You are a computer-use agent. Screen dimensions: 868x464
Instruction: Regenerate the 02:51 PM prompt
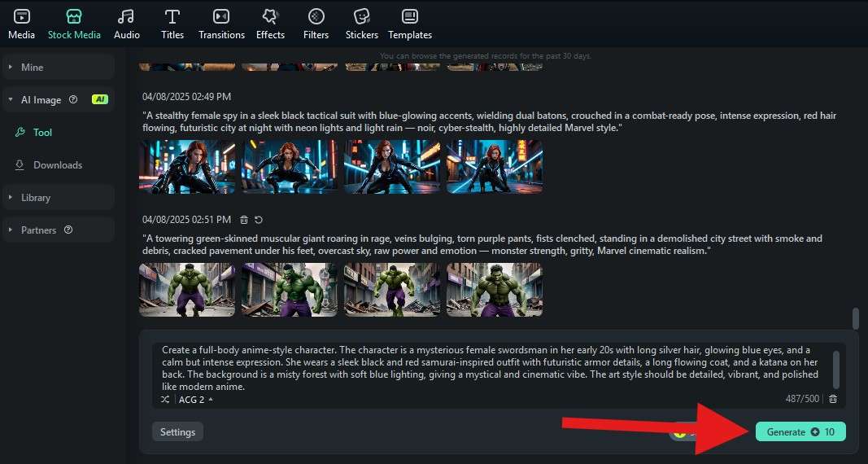pos(259,220)
